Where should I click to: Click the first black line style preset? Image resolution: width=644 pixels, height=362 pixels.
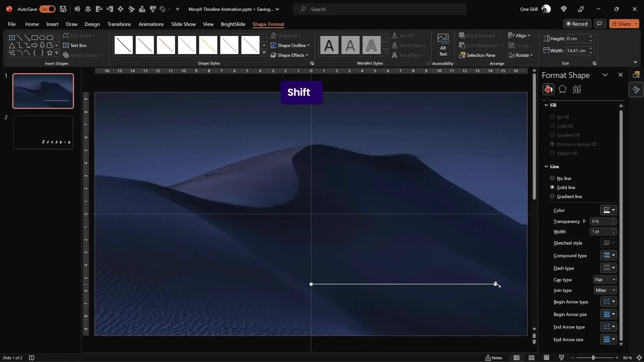click(x=124, y=45)
